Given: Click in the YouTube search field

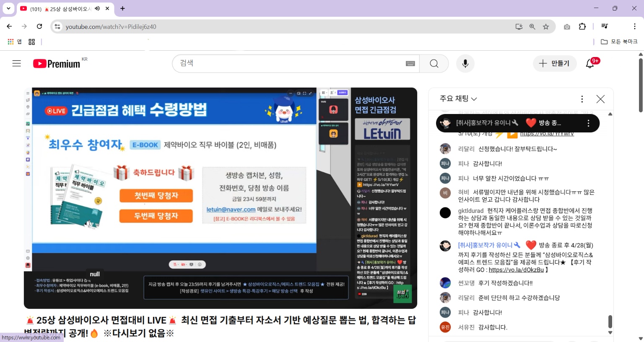Looking at the screenshot, I should click(x=289, y=63).
